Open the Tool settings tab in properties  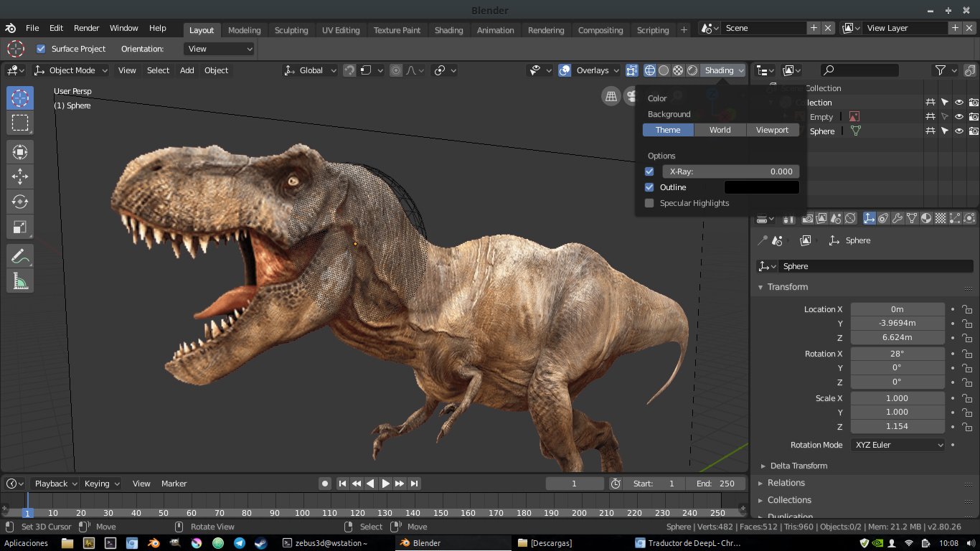[x=788, y=218]
